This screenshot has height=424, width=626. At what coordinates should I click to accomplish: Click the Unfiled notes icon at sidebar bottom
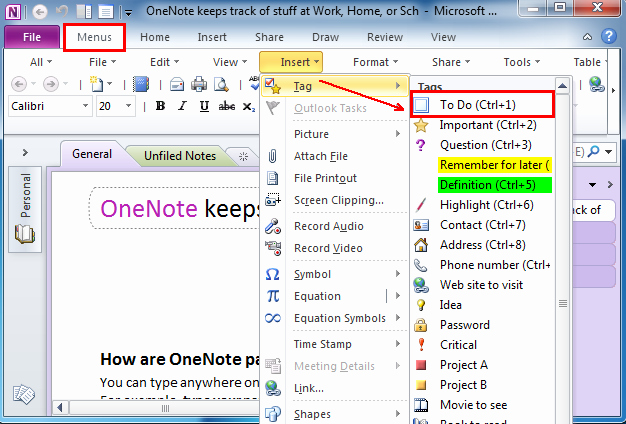point(24,394)
